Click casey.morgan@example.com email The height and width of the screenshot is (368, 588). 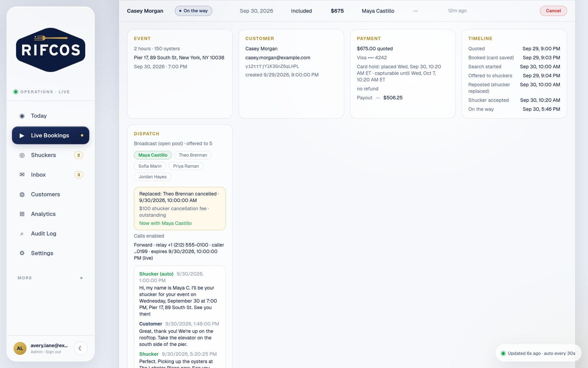coord(278,58)
